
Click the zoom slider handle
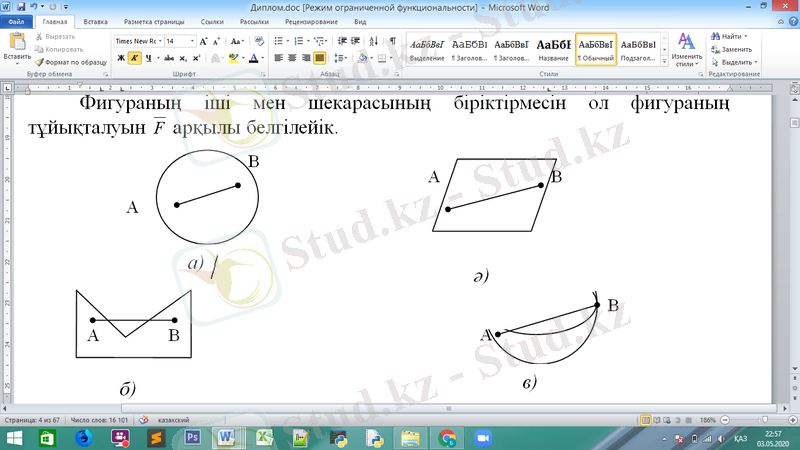(x=764, y=420)
